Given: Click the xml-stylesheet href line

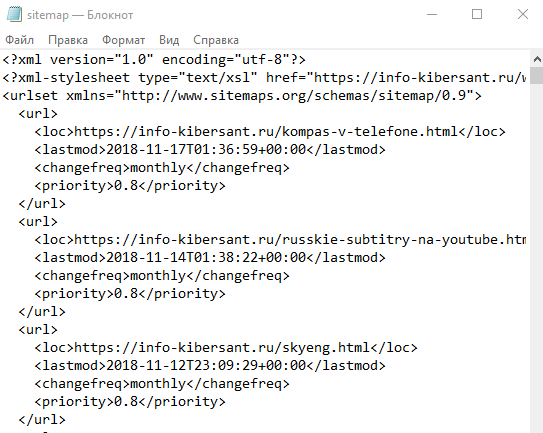Looking at the screenshot, I should 264,78.
